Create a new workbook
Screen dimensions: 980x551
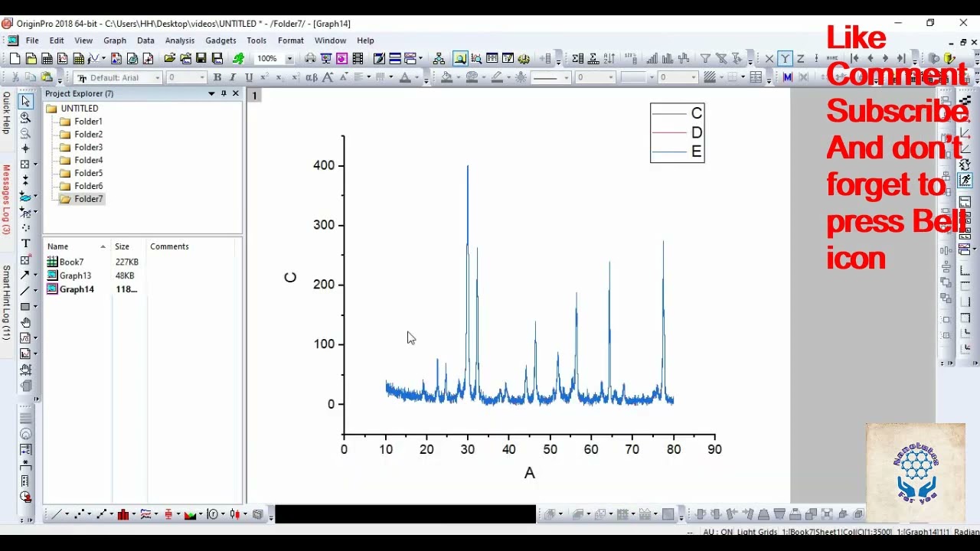pos(47,58)
